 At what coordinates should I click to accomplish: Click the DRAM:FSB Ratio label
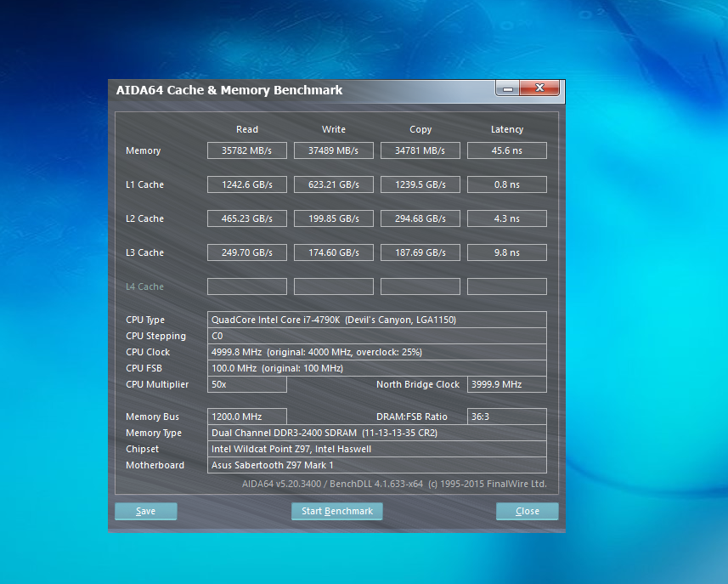(412, 417)
